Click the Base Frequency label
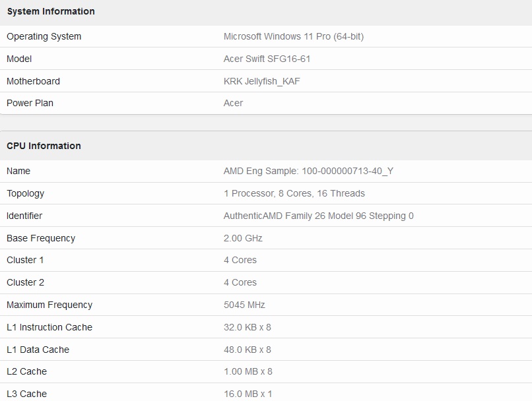532x401 pixels. coord(41,238)
